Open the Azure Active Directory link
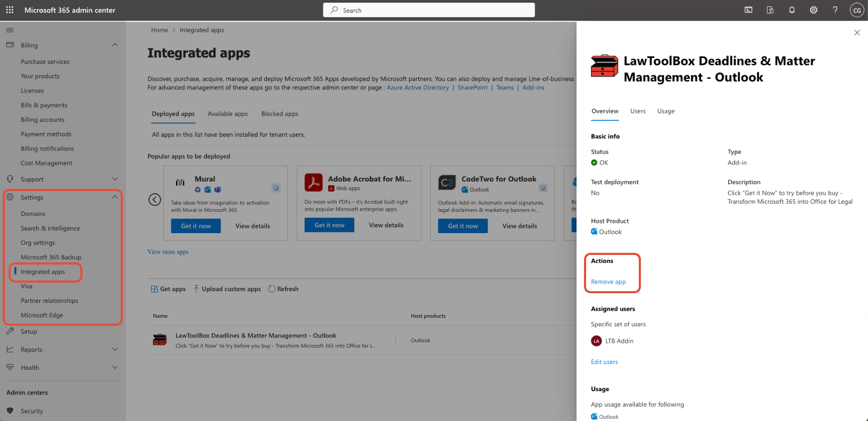Viewport: 868px width, 421px height. (x=418, y=88)
